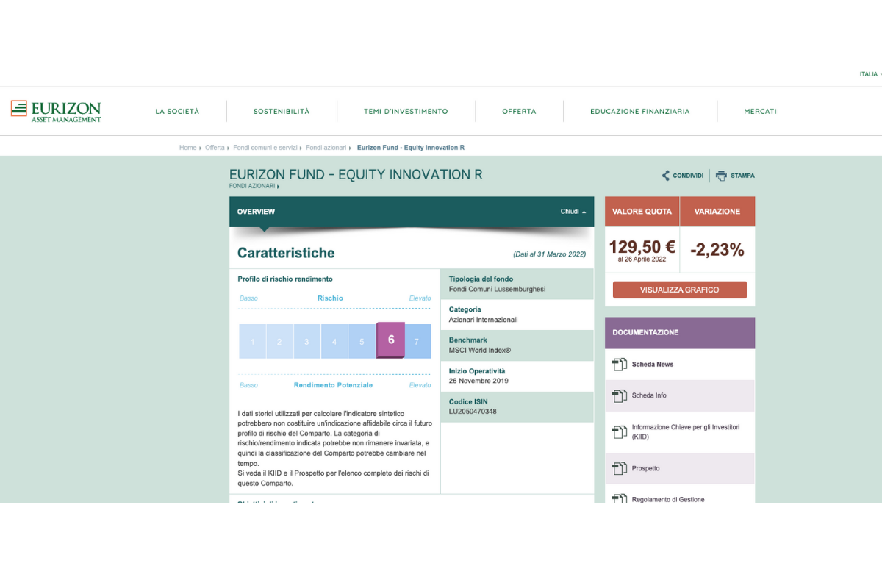
Task: Click the -2,23% variation value
Action: point(717,250)
